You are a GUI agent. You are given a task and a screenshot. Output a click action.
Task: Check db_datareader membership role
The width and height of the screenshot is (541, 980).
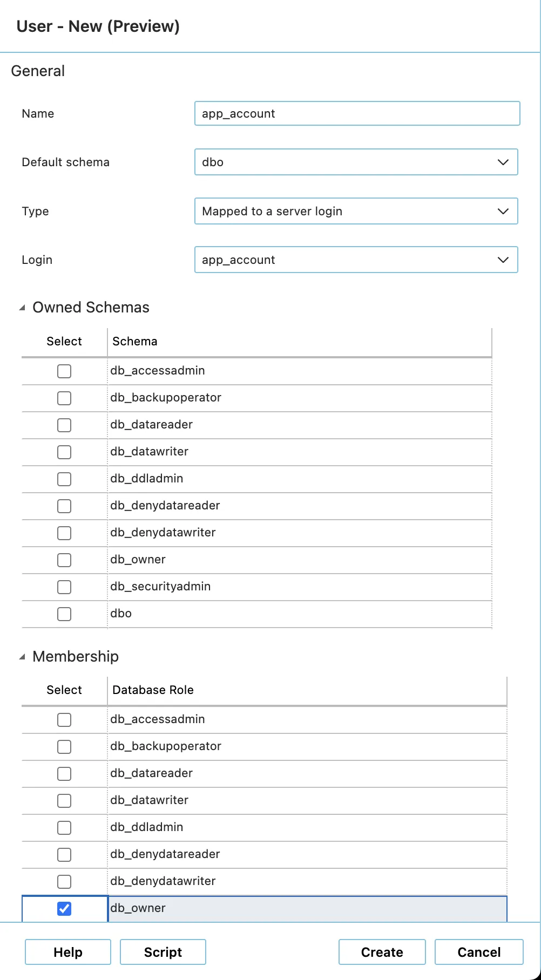pyautogui.click(x=64, y=774)
